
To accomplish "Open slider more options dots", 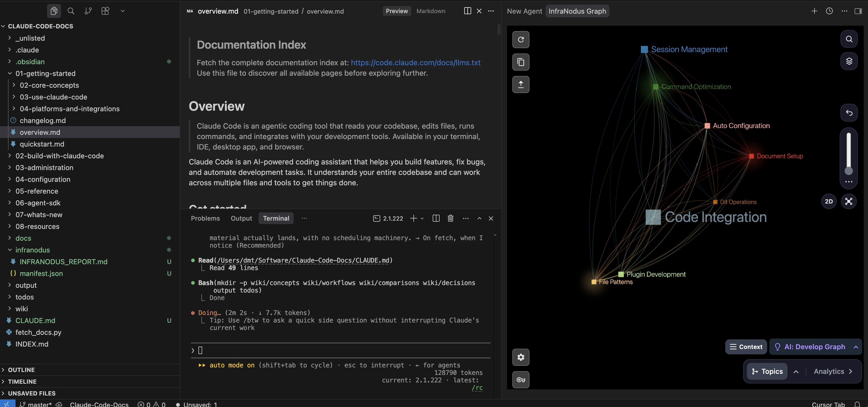I will click(848, 182).
